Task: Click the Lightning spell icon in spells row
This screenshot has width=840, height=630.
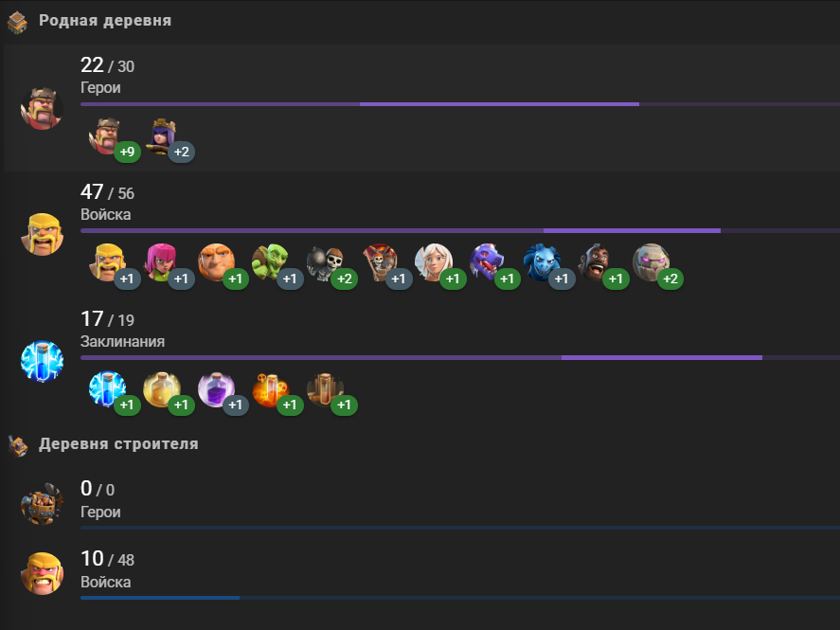Action: [x=107, y=389]
